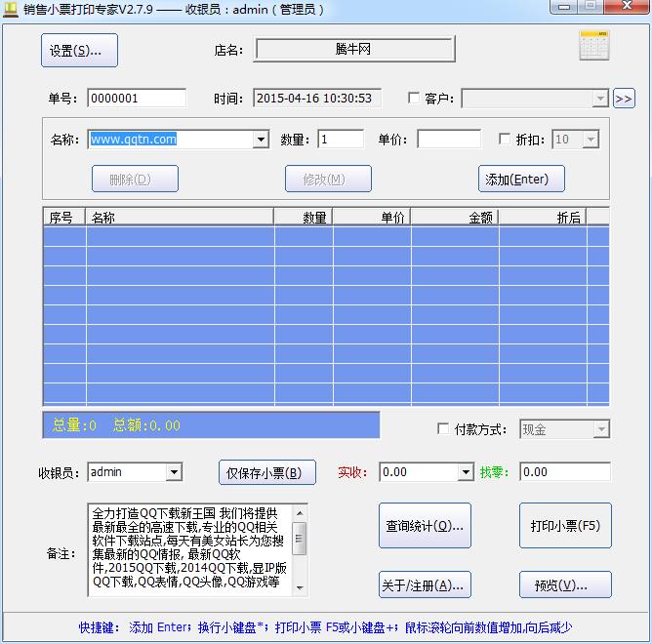This screenshot has height=644, width=652.
Task: Open the 收银员 admin dropdown
Action: 174,472
